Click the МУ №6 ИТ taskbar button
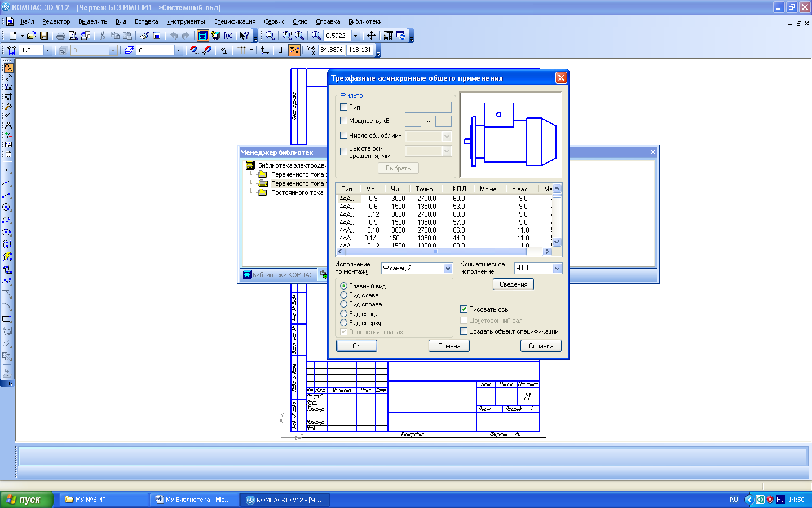Screen dimensions: 812x508 [x=104, y=500]
